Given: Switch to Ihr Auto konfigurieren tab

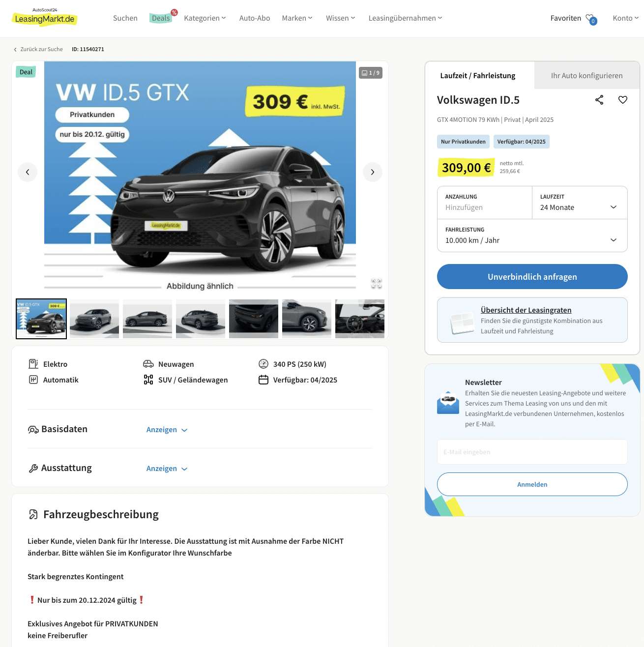Looking at the screenshot, I should 586,75.
